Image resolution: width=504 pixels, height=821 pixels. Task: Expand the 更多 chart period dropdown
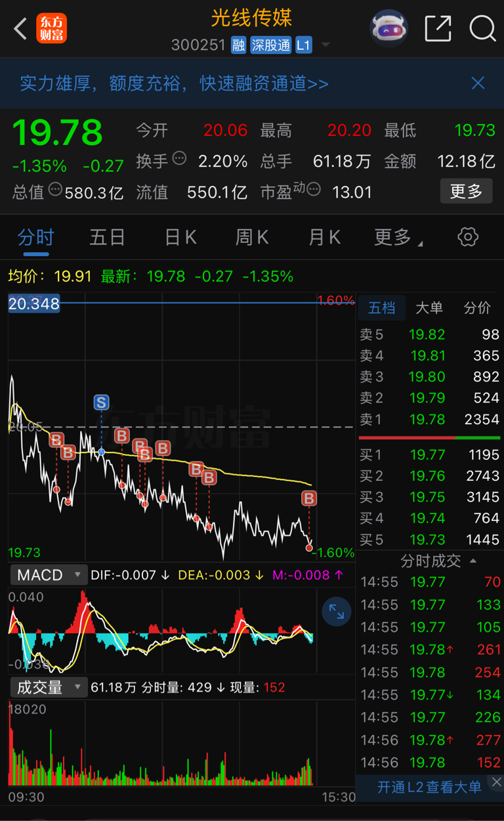coord(398,237)
